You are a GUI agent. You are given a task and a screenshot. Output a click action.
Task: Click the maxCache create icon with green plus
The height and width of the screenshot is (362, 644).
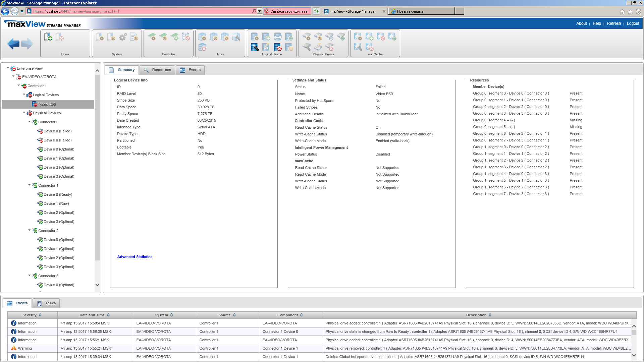pyautogui.click(x=370, y=37)
